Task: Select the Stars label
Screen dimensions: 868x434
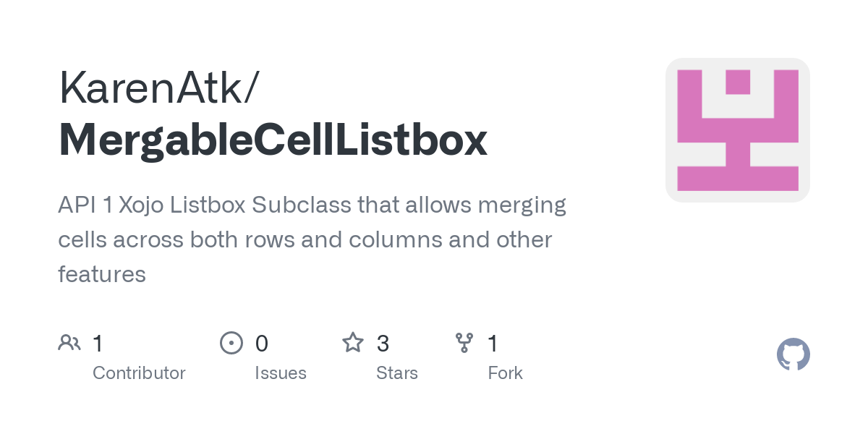Action: (x=397, y=373)
